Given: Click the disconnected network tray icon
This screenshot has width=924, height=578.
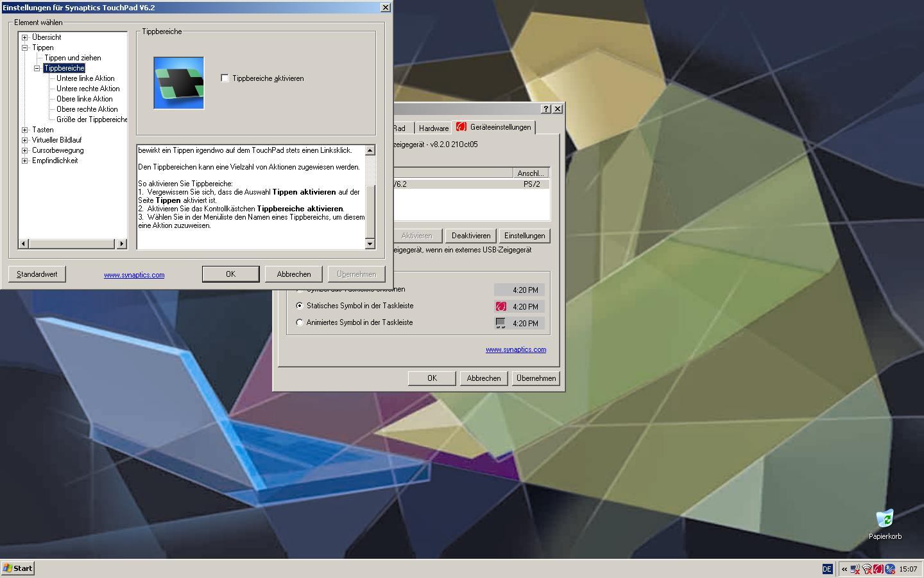Looking at the screenshot, I should [x=855, y=569].
